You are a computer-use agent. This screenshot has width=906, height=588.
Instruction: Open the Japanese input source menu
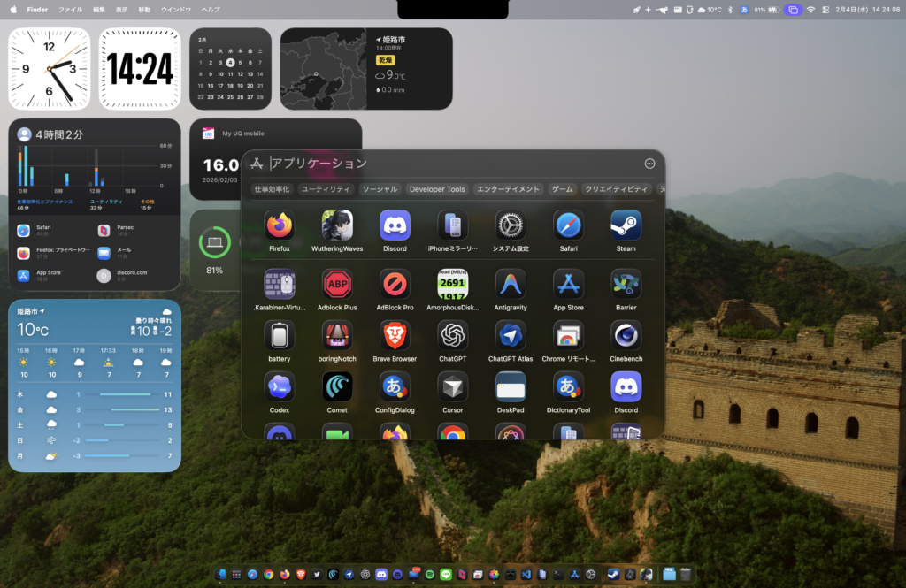click(x=744, y=10)
